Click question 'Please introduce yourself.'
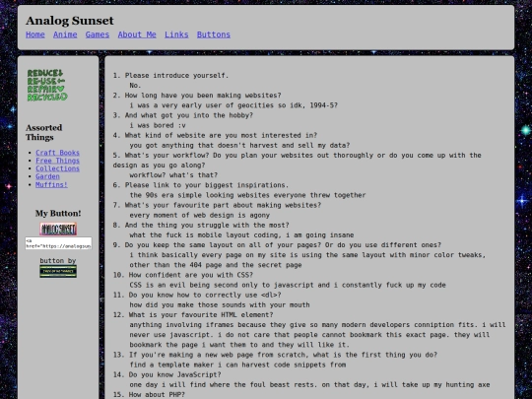The image size is (532, 399). pyautogui.click(x=176, y=75)
